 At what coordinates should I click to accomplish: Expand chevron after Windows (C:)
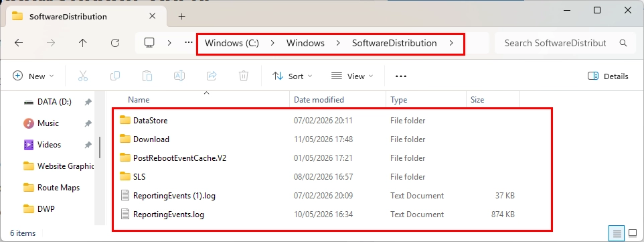coord(272,43)
